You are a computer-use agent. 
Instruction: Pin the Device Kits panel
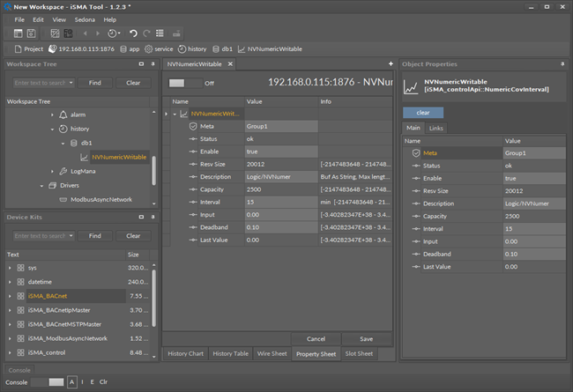153,217
